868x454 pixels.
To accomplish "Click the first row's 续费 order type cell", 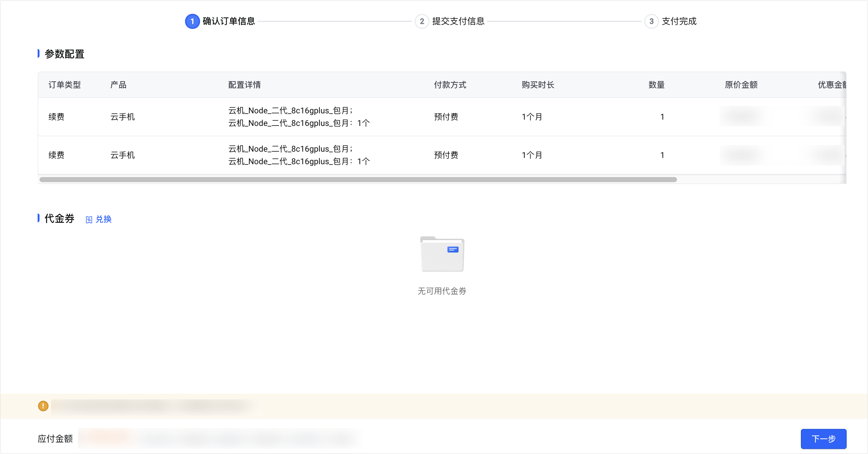I will (56, 117).
